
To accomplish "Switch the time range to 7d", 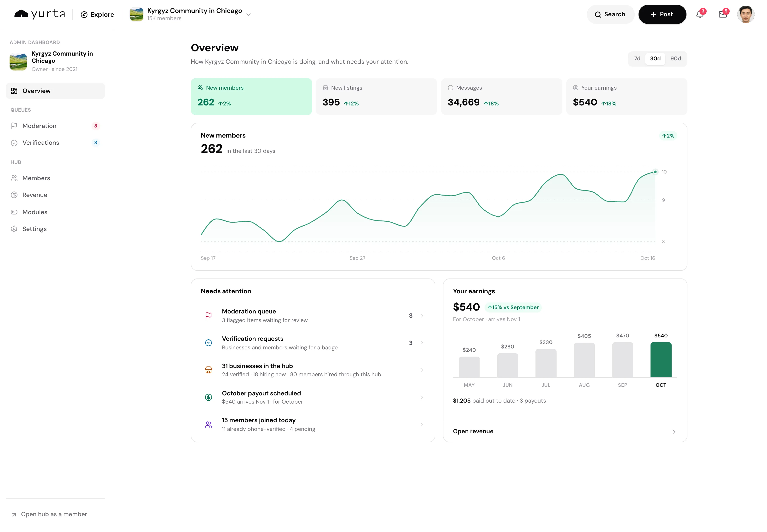I will tap(637, 59).
